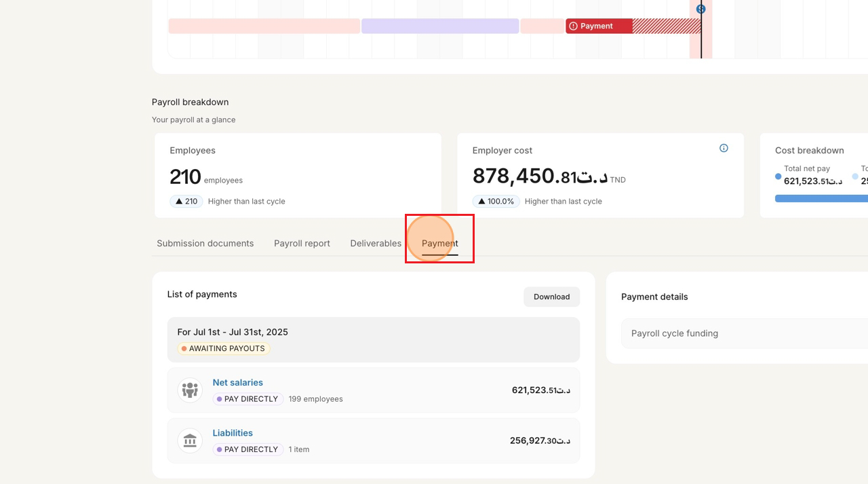
Task: Click the blue Cost breakdown progress bar
Action: click(821, 199)
